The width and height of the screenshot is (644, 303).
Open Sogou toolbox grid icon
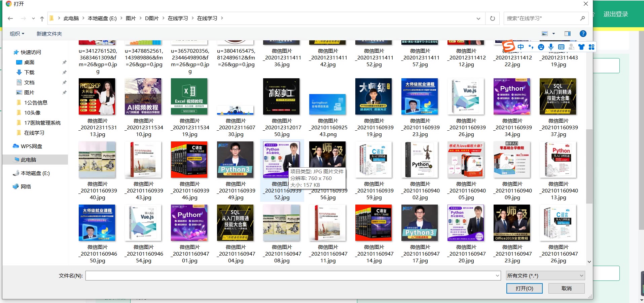(592, 47)
